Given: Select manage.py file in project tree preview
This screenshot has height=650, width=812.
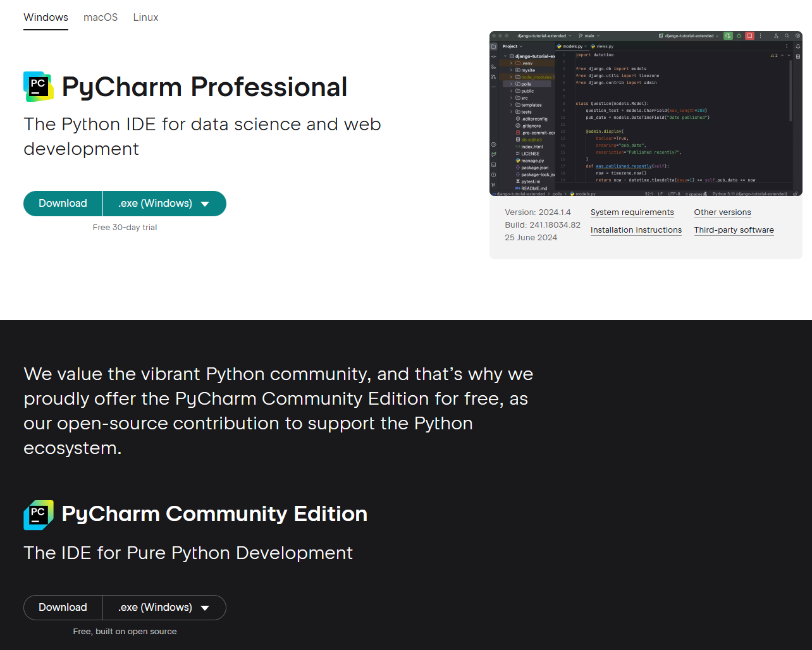Looking at the screenshot, I should (532, 161).
